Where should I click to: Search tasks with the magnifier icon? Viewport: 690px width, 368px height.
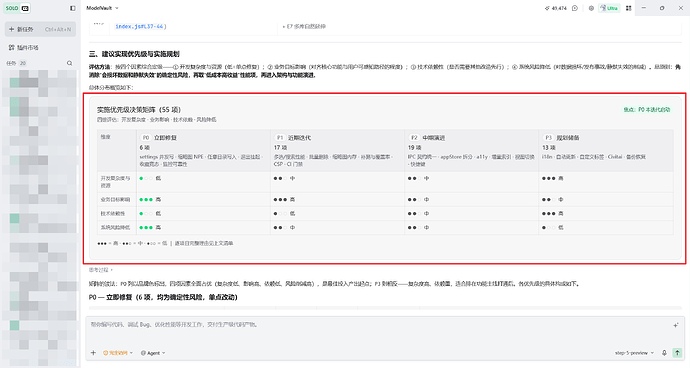[70, 63]
